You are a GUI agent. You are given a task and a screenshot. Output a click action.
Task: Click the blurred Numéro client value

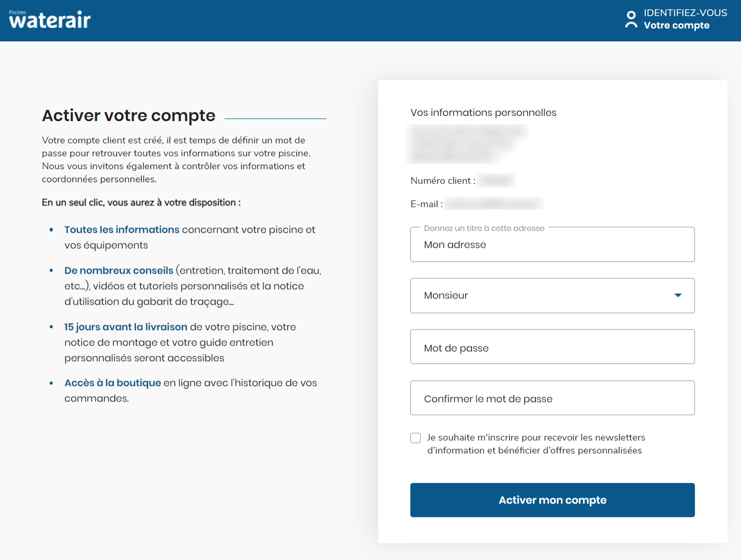point(496,180)
